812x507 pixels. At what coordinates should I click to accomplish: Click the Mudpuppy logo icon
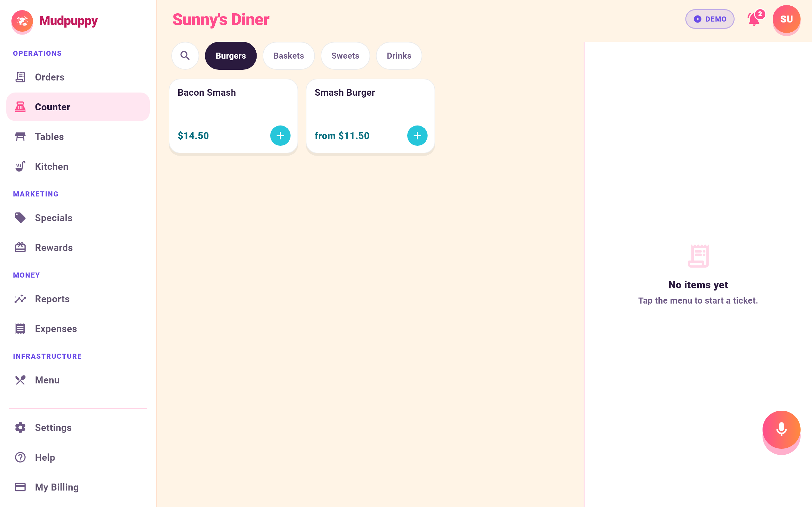tap(22, 21)
